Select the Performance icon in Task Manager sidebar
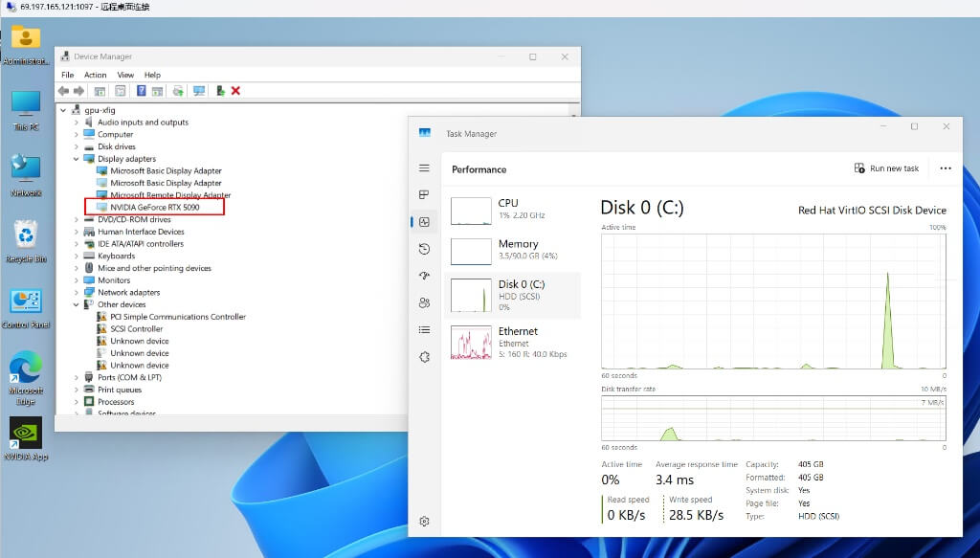Screen dimensions: 980x558 point(424,222)
